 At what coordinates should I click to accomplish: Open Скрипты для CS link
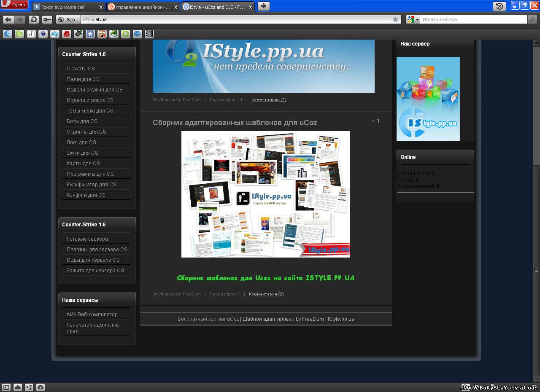86,132
